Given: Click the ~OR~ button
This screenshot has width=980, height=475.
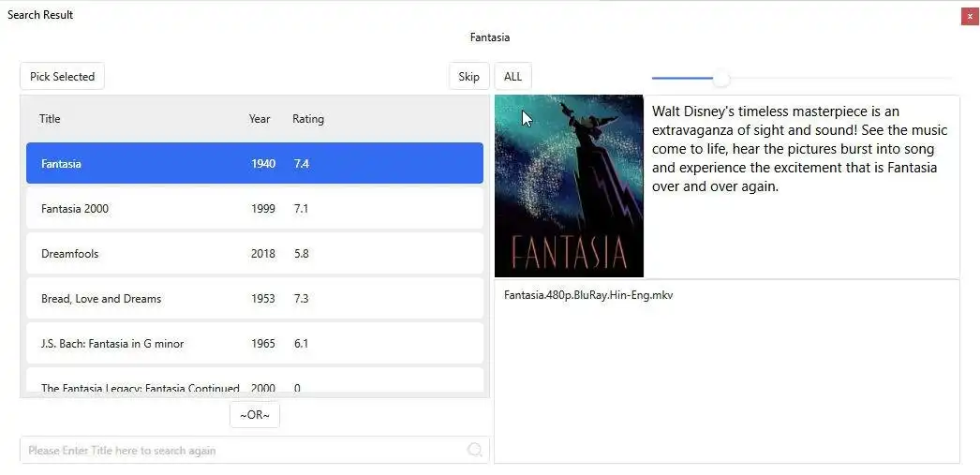Looking at the screenshot, I should point(255,415).
